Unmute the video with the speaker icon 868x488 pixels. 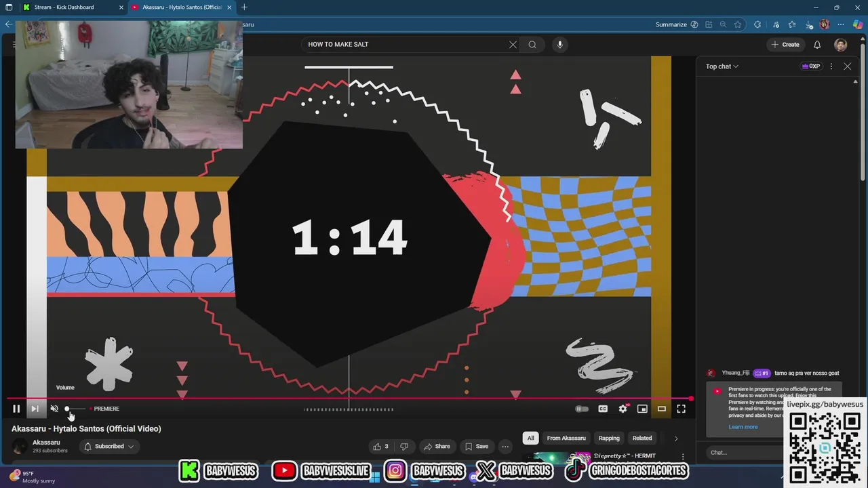(54, 409)
